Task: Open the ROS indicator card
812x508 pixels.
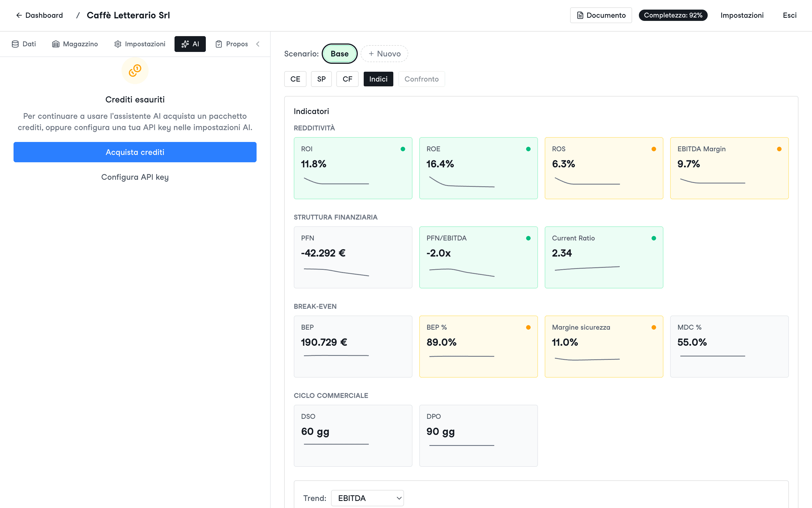Action: point(604,168)
